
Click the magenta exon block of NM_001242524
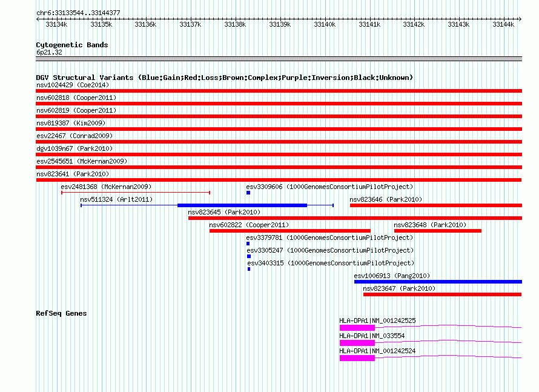tap(357, 358)
